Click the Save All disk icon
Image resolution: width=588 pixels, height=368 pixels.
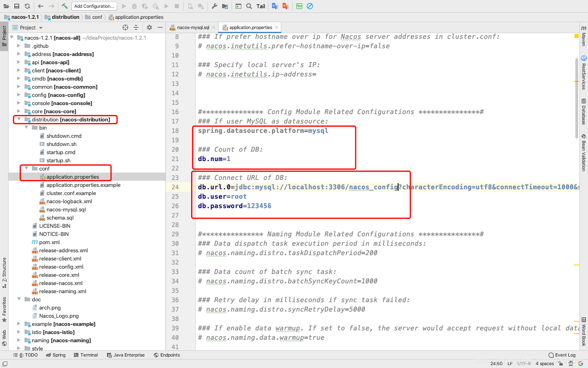coord(17,6)
